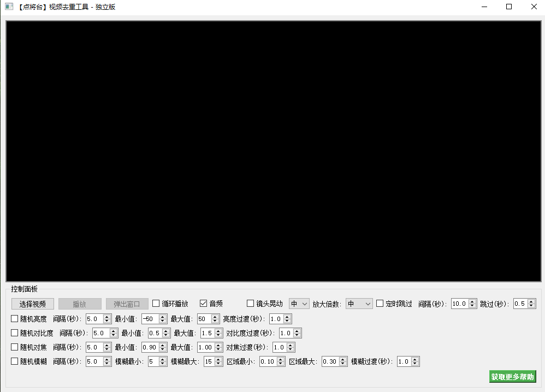The height and width of the screenshot is (392, 545).
Task: Enable the 随机亮度 random brightness checkbox
Action: coord(14,318)
